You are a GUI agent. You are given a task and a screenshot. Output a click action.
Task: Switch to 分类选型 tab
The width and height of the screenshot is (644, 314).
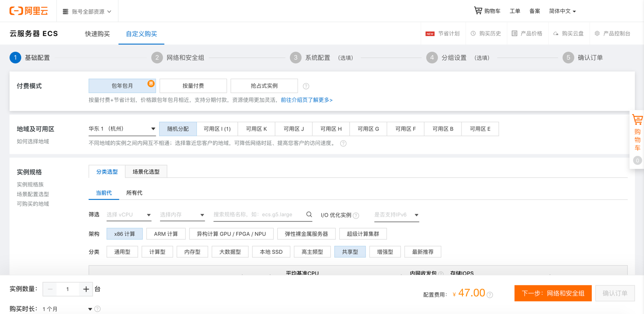coord(107,172)
